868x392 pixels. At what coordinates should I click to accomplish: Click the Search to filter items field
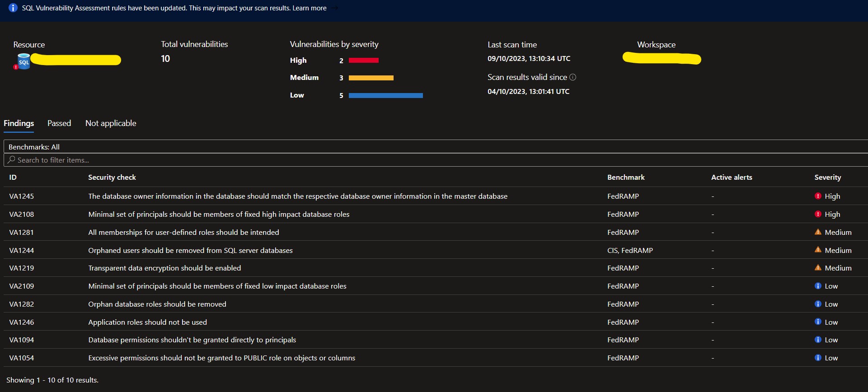coord(436,160)
